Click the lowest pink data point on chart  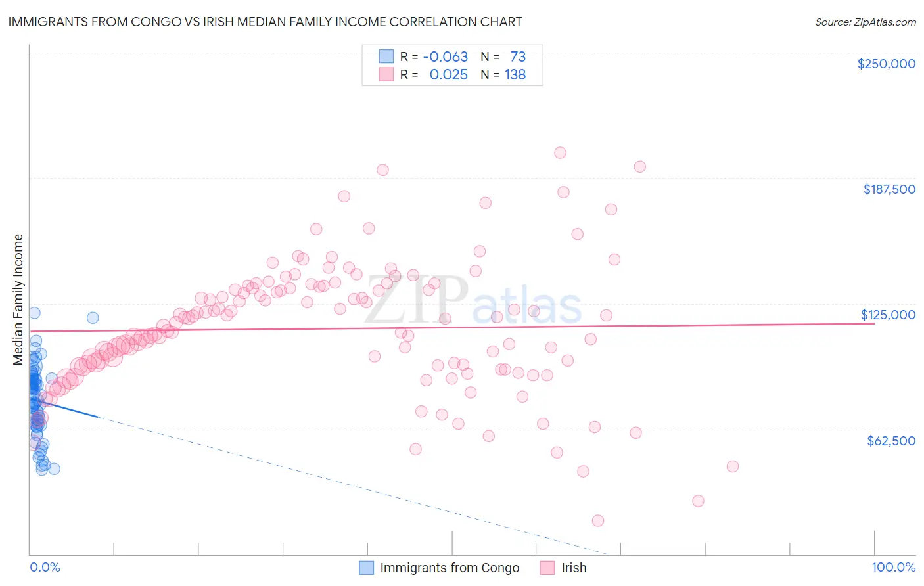tap(598, 520)
